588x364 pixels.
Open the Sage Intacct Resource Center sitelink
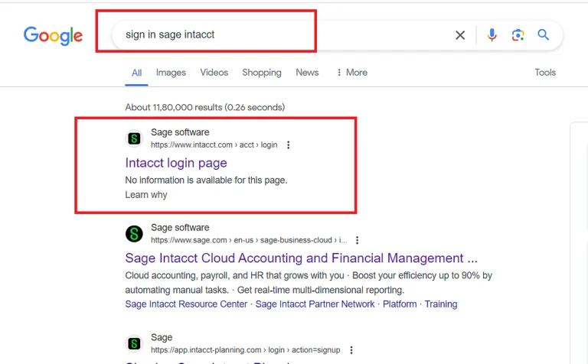click(x=186, y=304)
